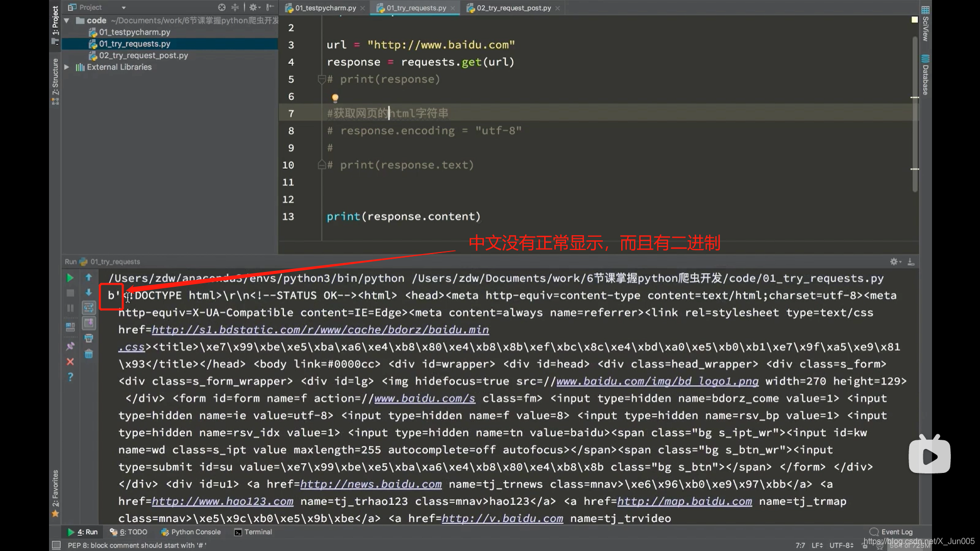Jump down the stack trace arrow

tap(88, 292)
